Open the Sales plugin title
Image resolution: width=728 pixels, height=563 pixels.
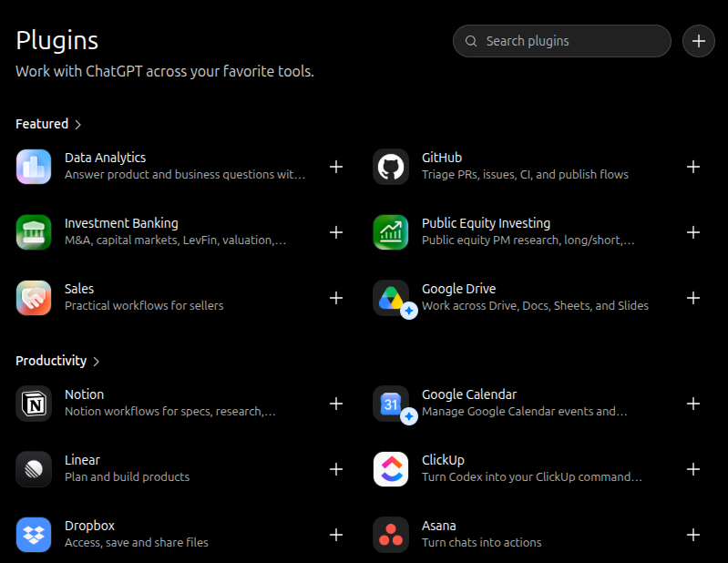coord(79,289)
